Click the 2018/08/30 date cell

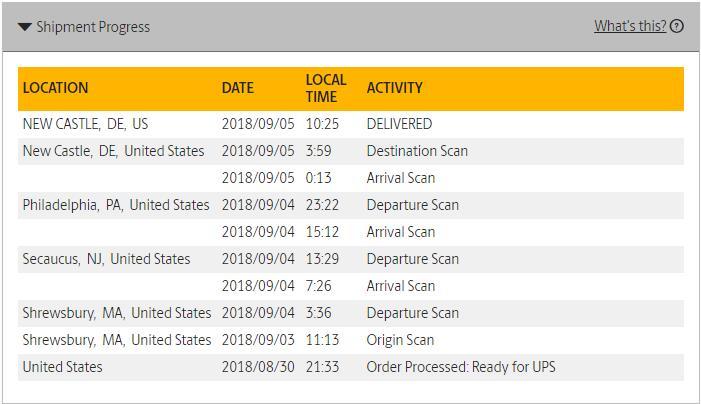[258, 367]
